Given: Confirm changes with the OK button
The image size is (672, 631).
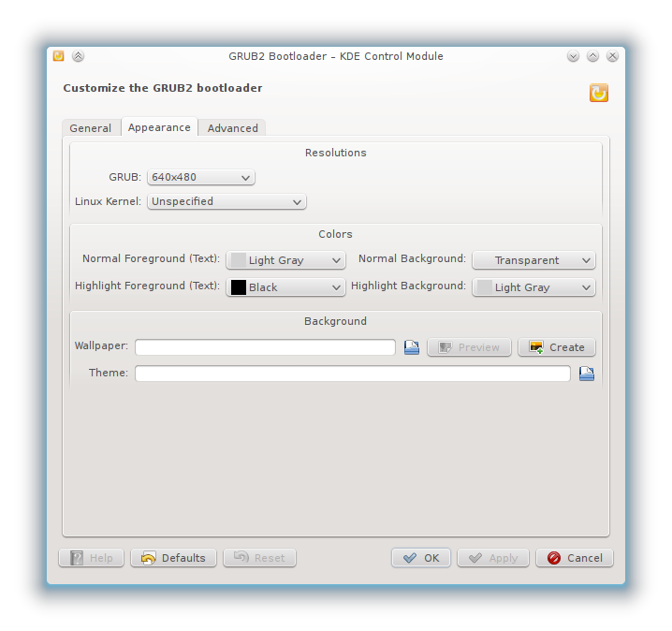Looking at the screenshot, I should [421, 558].
